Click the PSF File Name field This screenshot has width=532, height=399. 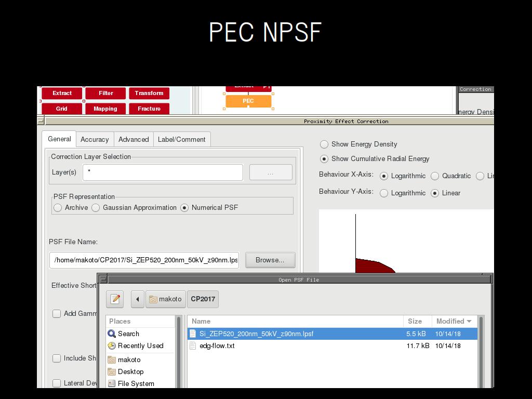click(144, 260)
